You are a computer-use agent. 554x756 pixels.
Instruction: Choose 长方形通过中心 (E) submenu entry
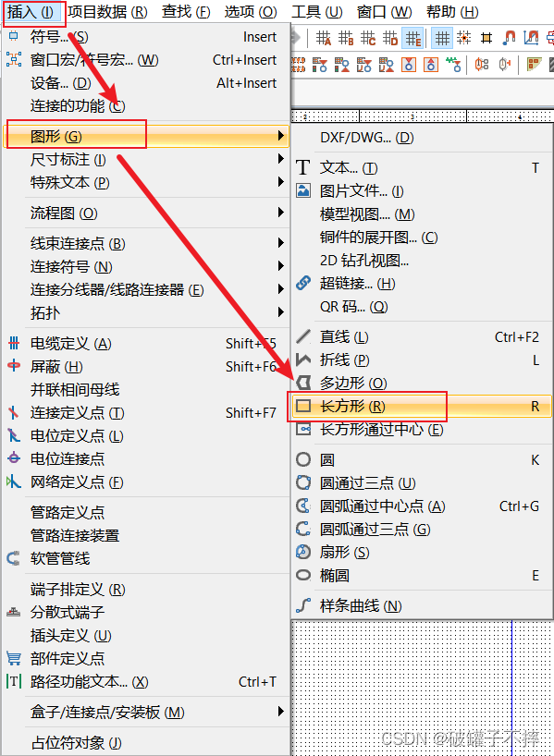click(x=422, y=430)
